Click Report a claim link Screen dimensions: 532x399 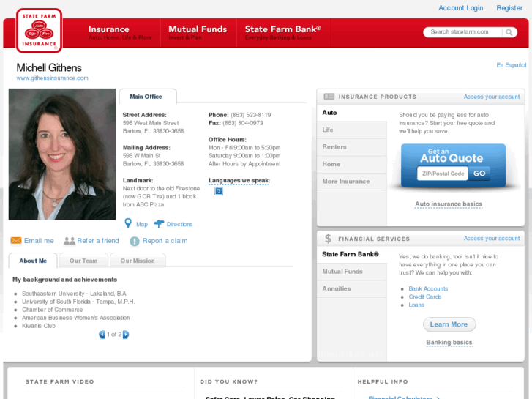click(165, 241)
